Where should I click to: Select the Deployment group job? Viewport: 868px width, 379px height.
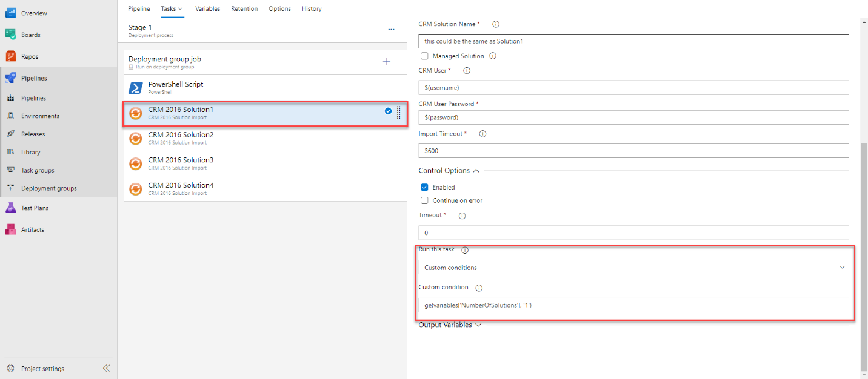coord(265,62)
